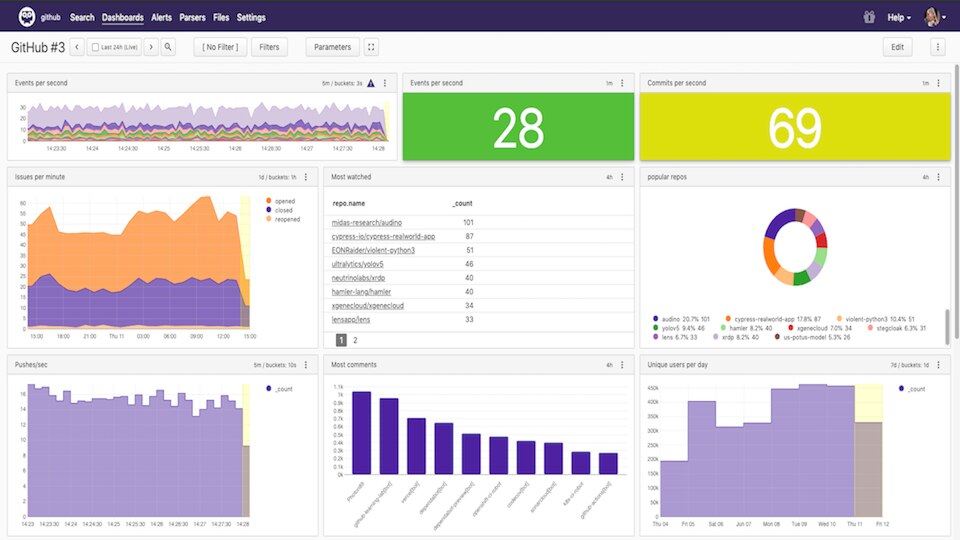Click the Filters button
The width and height of the screenshot is (960, 540).
click(x=269, y=47)
